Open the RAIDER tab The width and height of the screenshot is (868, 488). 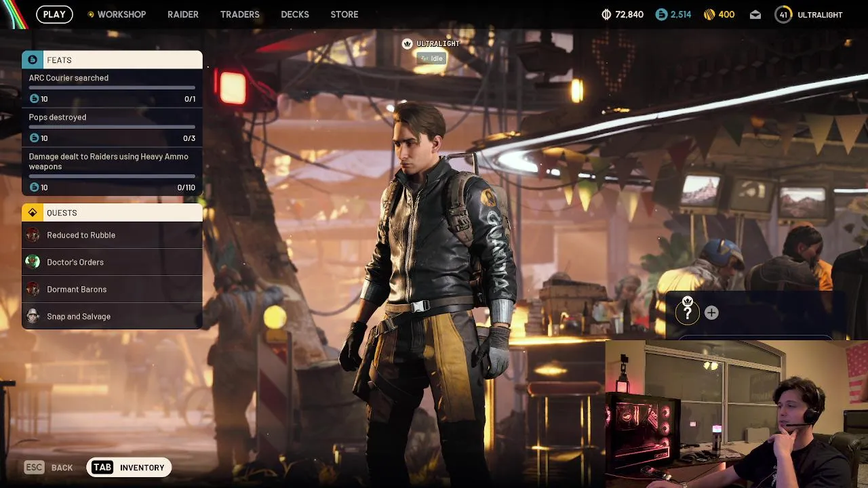click(183, 14)
